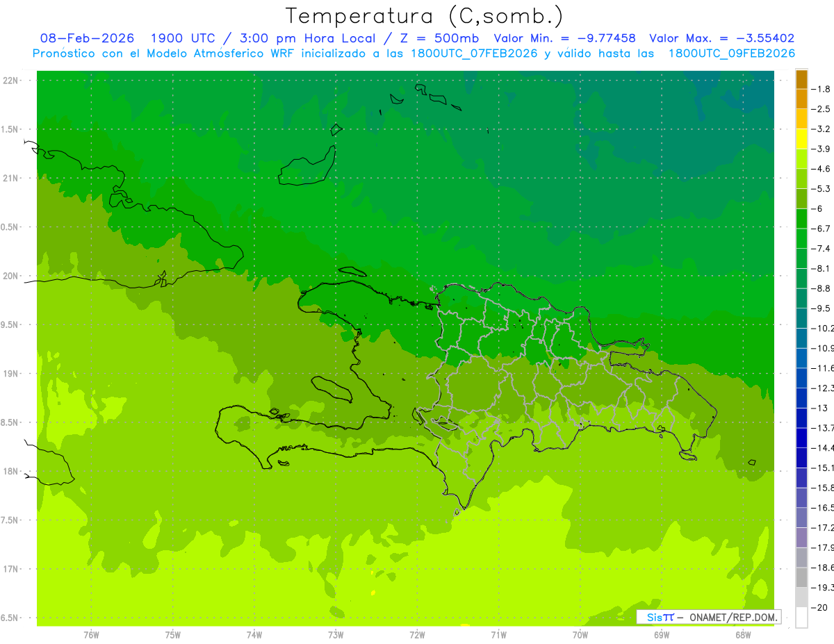
Task: Click the '-8.1' legend value
Action: tap(821, 268)
